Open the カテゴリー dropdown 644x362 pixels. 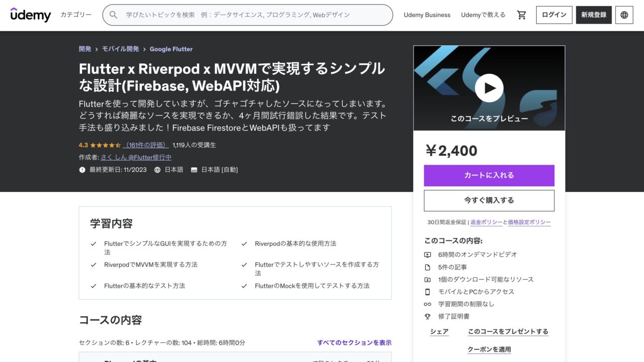click(75, 15)
